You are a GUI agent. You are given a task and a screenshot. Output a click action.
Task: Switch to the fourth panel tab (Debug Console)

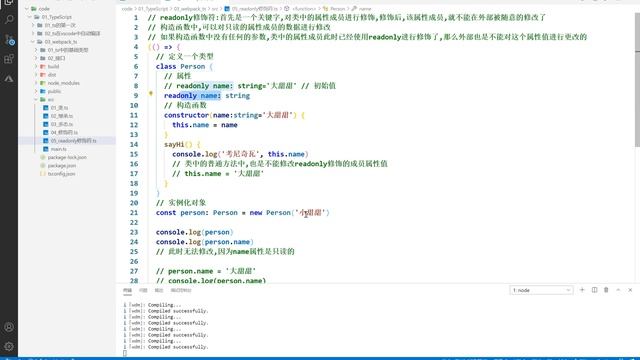tap(181, 290)
